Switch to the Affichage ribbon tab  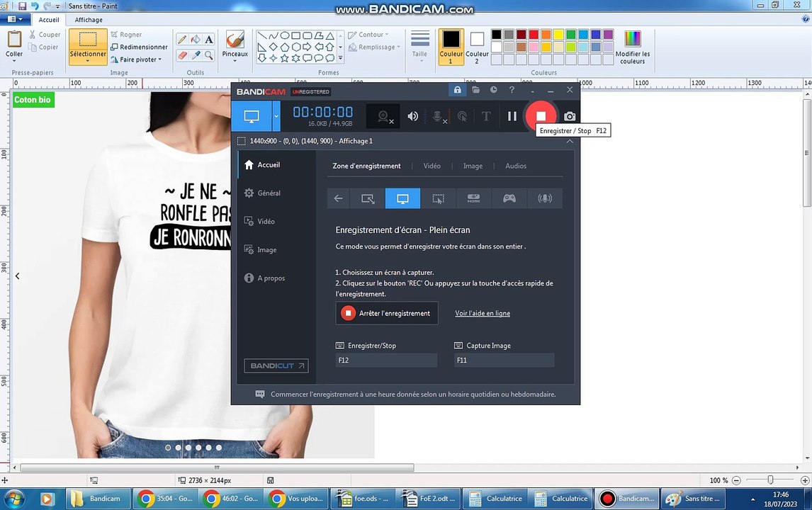(x=89, y=20)
